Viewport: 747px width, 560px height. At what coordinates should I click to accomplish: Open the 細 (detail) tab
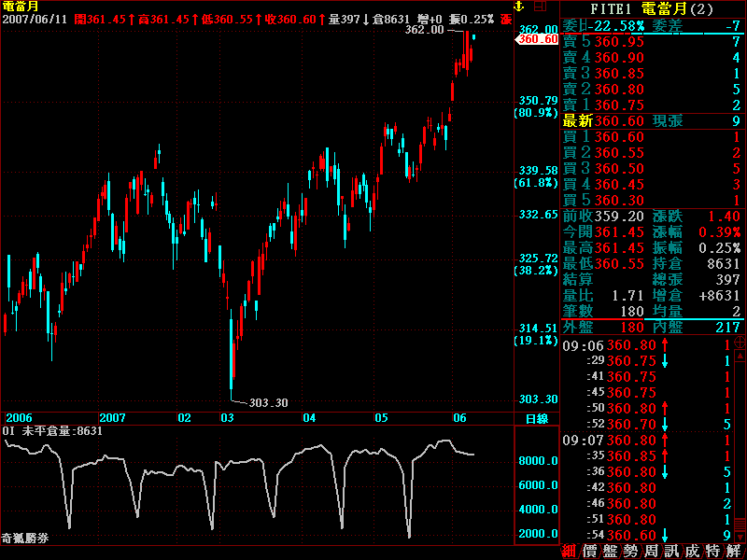(x=569, y=551)
